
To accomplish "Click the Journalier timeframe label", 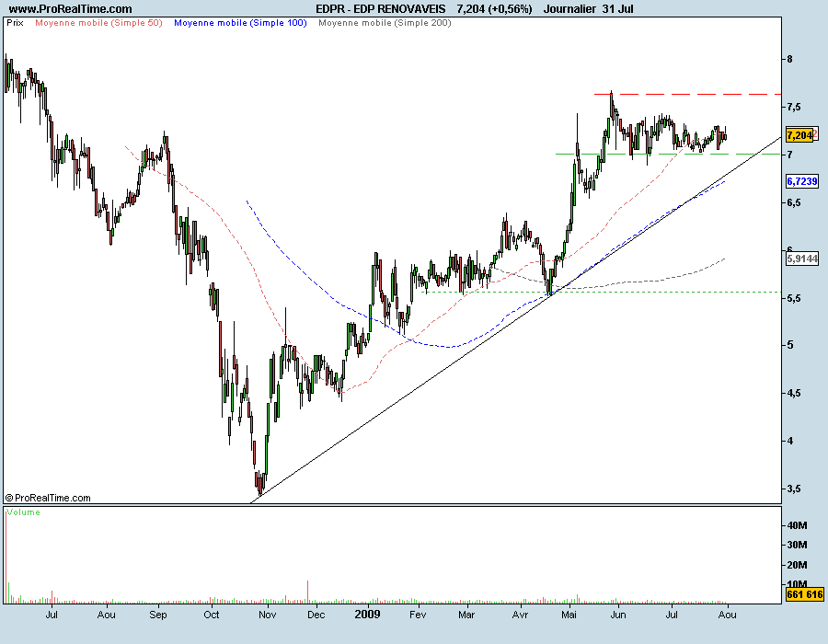I will coord(569,9).
